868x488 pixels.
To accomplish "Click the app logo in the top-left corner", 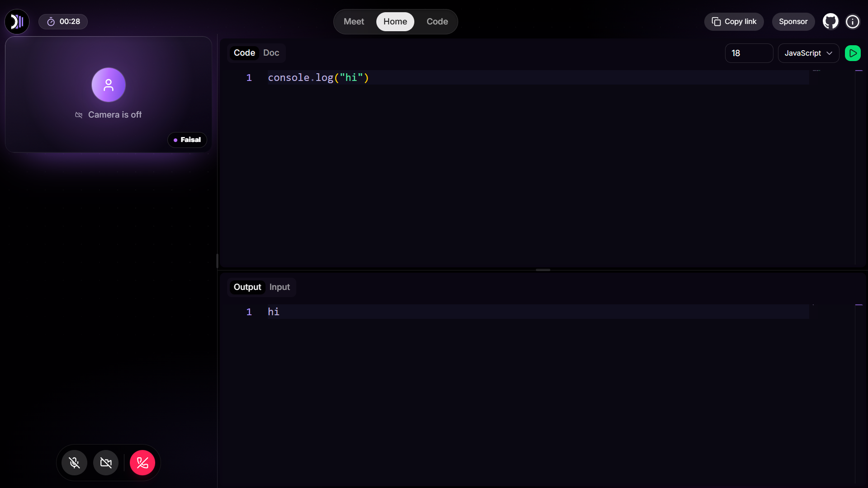I will coord(17,22).
